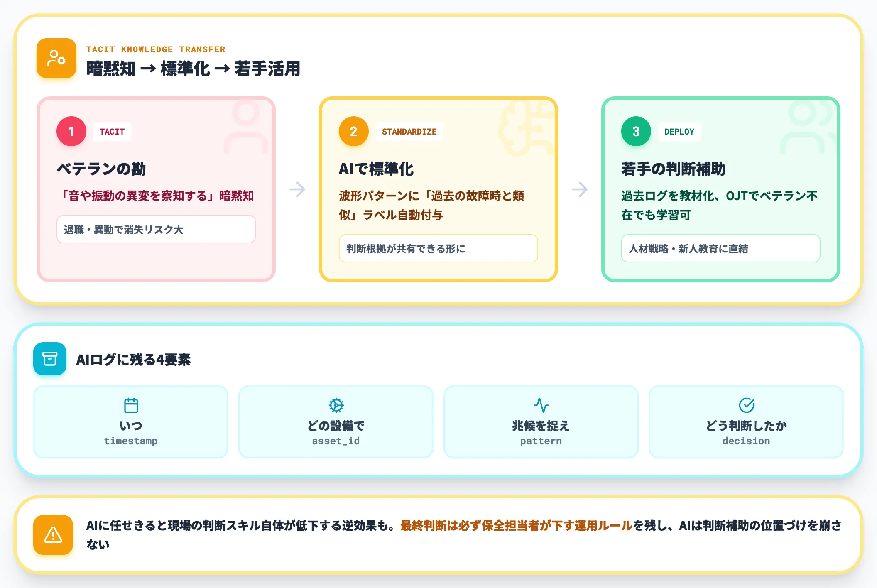The image size is (877, 588).
Task: Click the check-circle icon above どう判断したか
Action: (x=746, y=405)
